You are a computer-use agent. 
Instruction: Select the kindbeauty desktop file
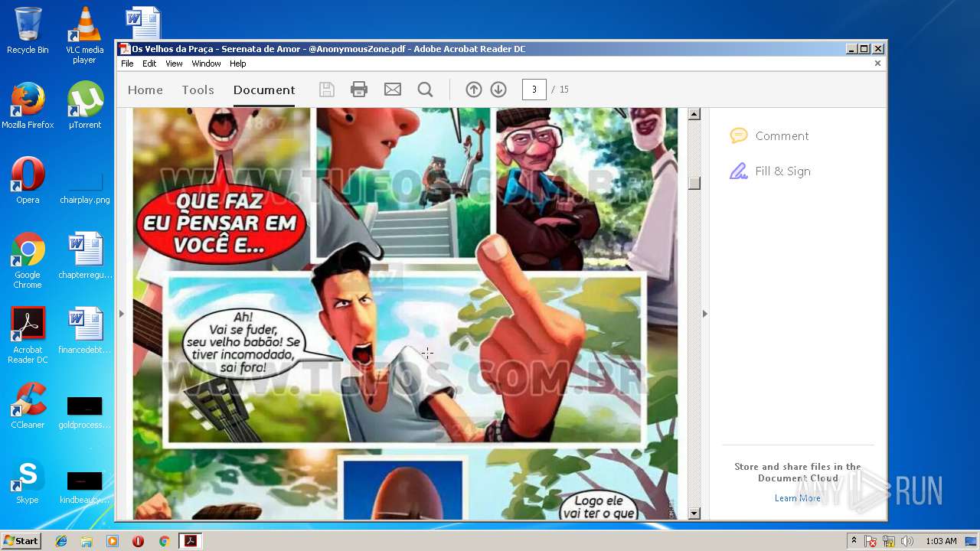(84, 487)
